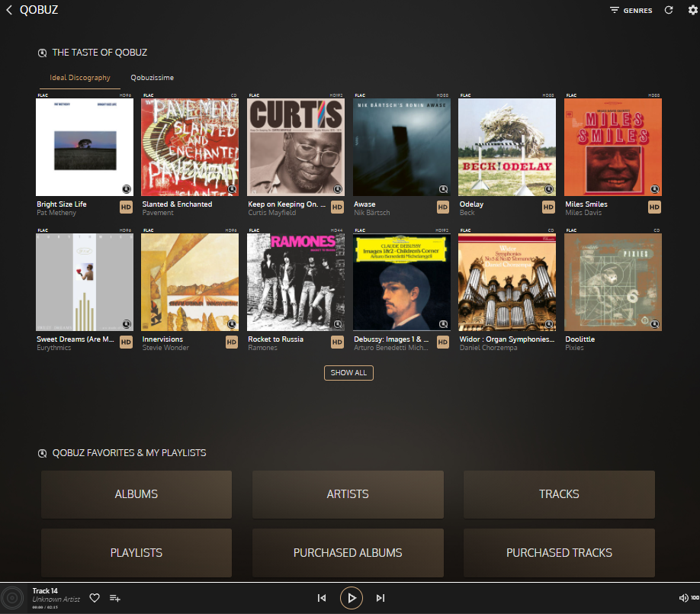700x614 pixels.
Task: Click the Qobuz icon beside QOBUZ FAVORITES
Action: click(x=42, y=454)
